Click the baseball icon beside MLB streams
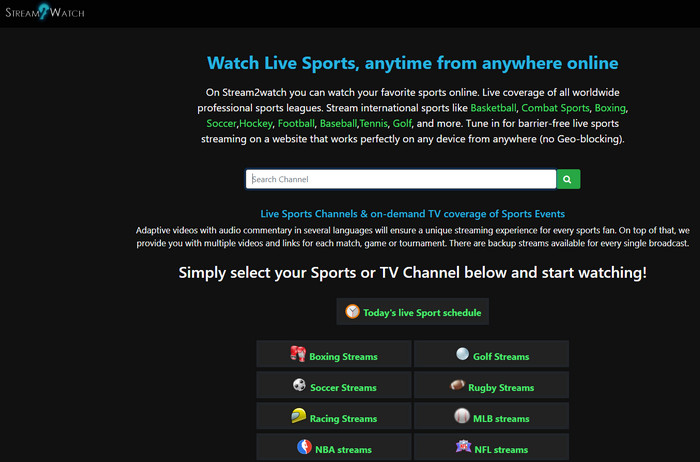Viewport: 700px width, 462px height. (x=462, y=416)
